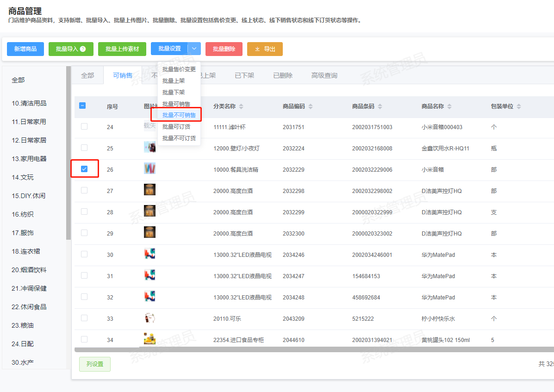This screenshot has height=392, width=554.
Task: Toggle the select-all checkbox in table header
Action: (x=82, y=106)
